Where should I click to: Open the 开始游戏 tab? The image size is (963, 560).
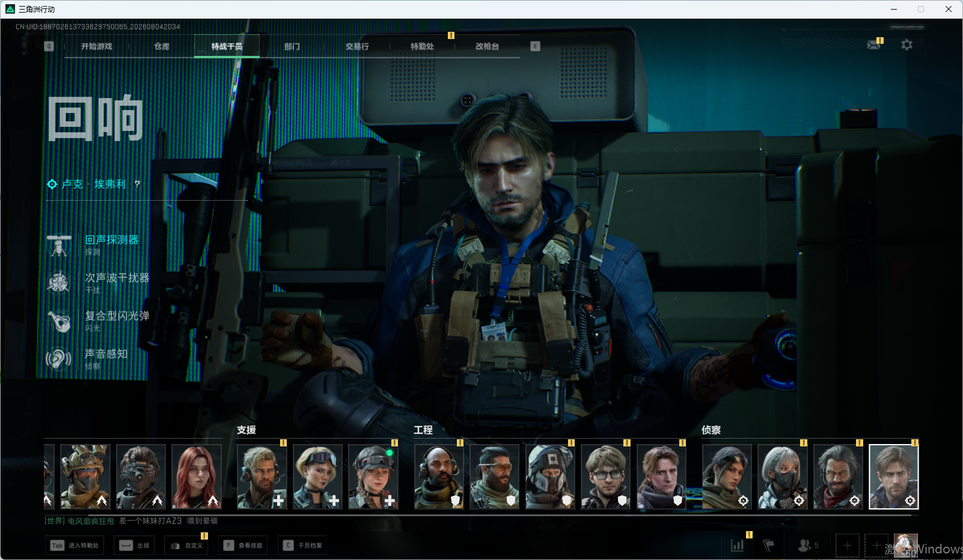point(97,46)
